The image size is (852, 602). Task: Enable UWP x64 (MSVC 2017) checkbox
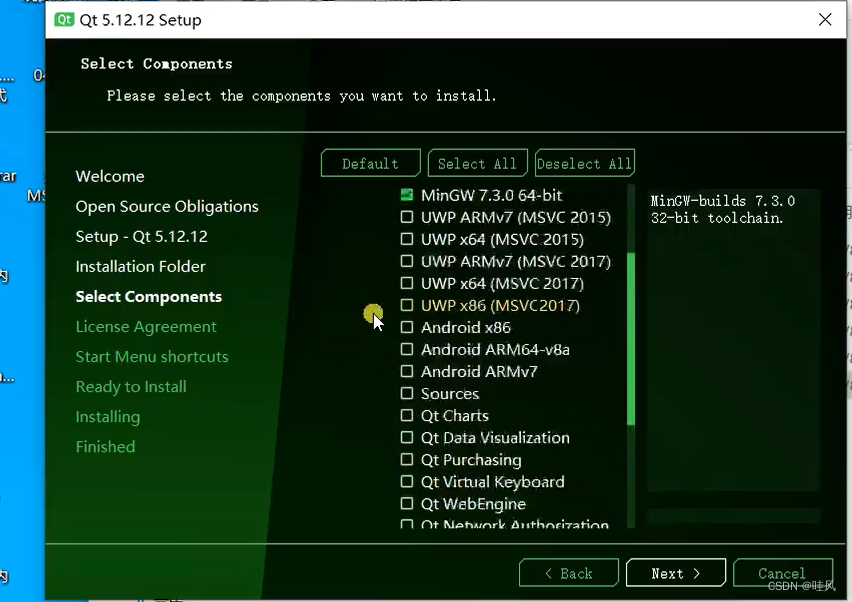click(x=406, y=283)
